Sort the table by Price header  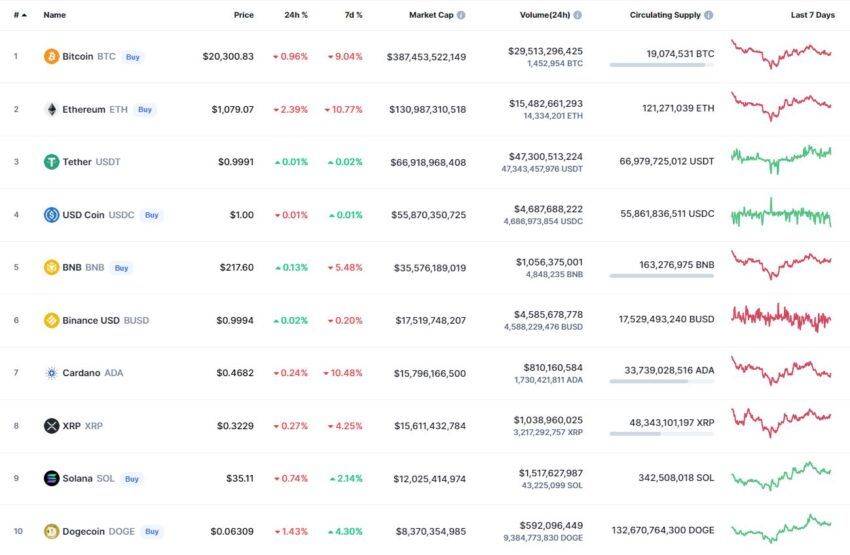pyautogui.click(x=243, y=15)
